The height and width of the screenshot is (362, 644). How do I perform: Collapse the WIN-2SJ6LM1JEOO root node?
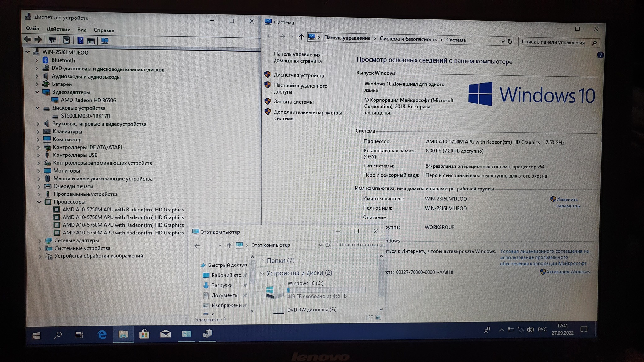pos(28,52)
